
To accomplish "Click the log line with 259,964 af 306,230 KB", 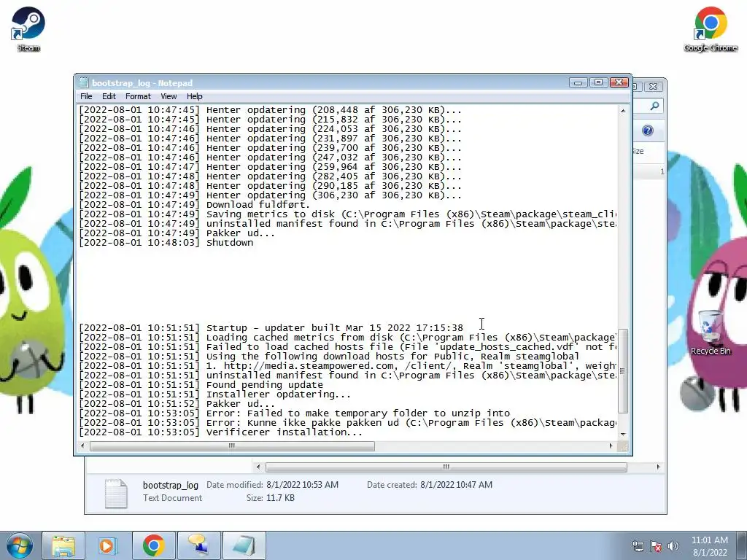I will pyautogui.click(x=271, y=167).
